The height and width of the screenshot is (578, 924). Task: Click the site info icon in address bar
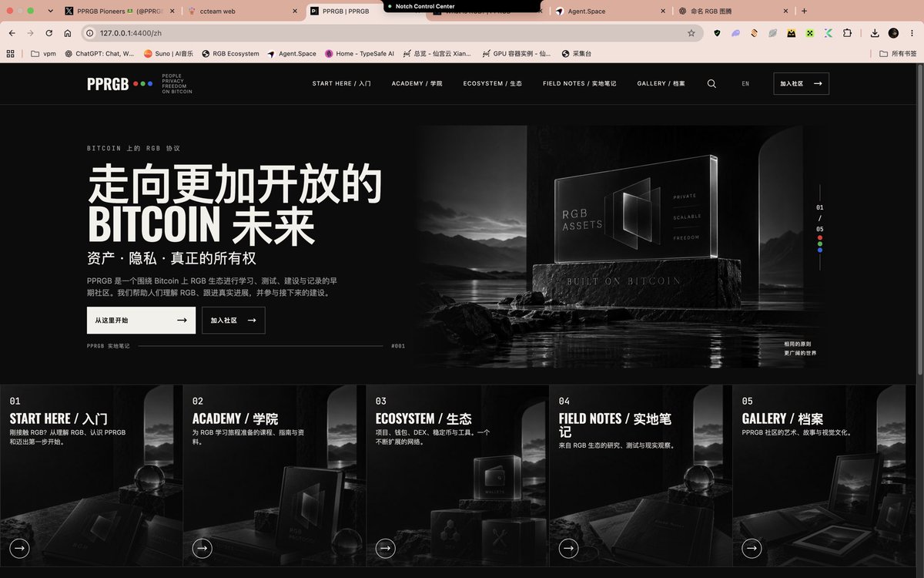(90, 33)
